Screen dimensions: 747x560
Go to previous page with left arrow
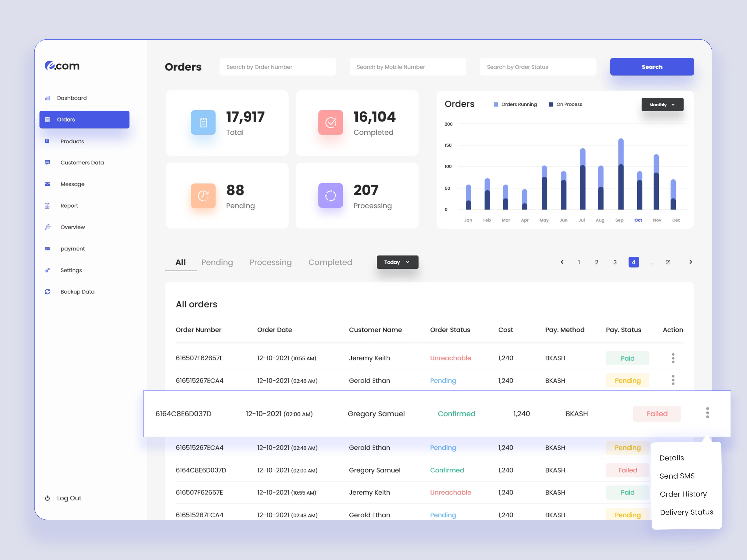[x=562, y=262]
